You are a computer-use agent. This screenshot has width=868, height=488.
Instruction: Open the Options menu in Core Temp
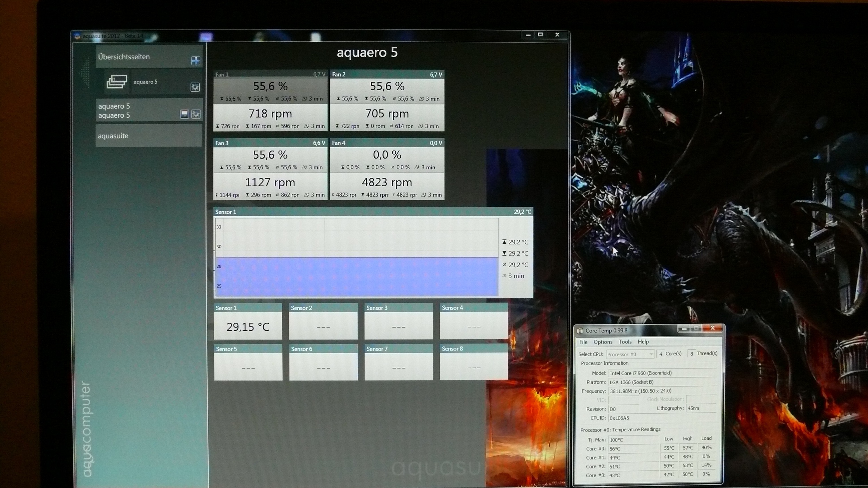click(x=603, y=342)
